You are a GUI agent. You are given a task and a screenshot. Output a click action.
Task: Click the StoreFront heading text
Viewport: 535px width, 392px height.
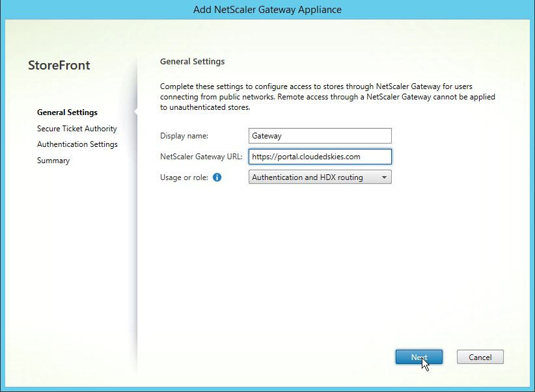(59, 65)
